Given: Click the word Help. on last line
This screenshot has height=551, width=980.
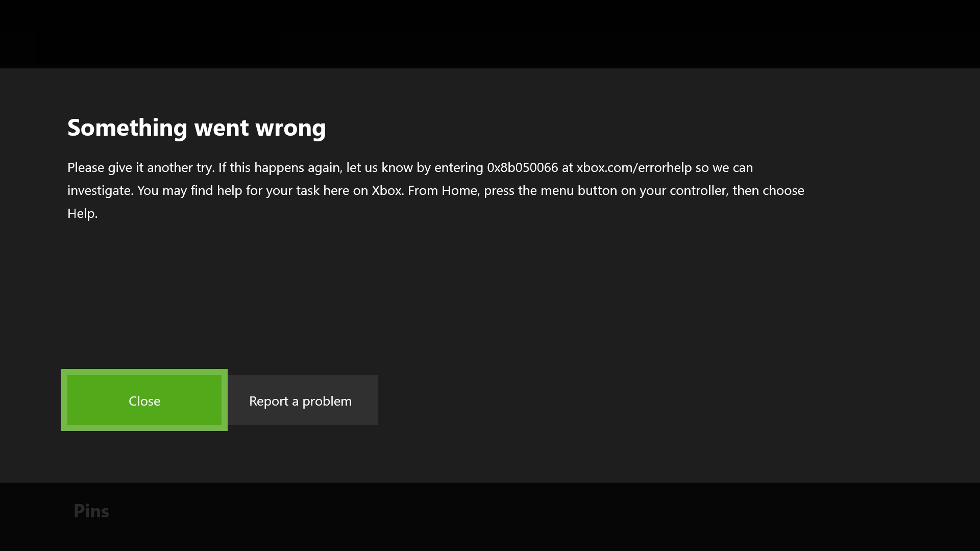Looking at the screenshot, I should (82, 214).
